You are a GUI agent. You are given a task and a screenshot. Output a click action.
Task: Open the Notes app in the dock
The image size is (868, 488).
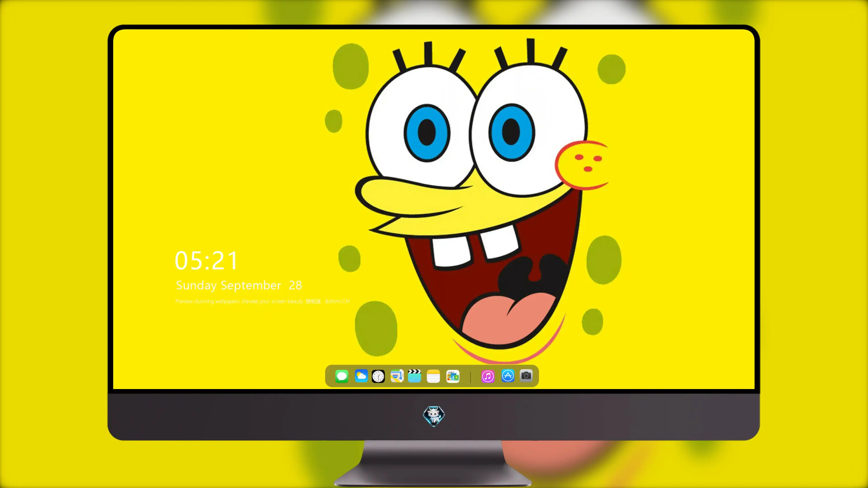pos(433,376)
